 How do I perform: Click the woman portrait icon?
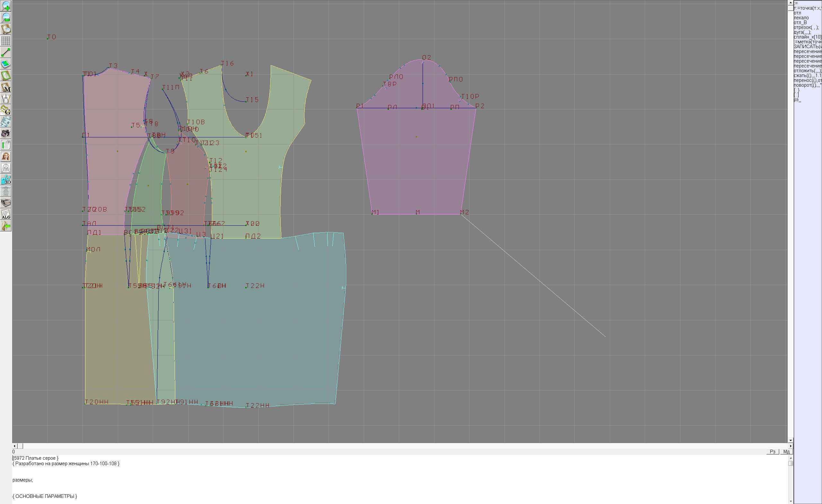(6, 156)
